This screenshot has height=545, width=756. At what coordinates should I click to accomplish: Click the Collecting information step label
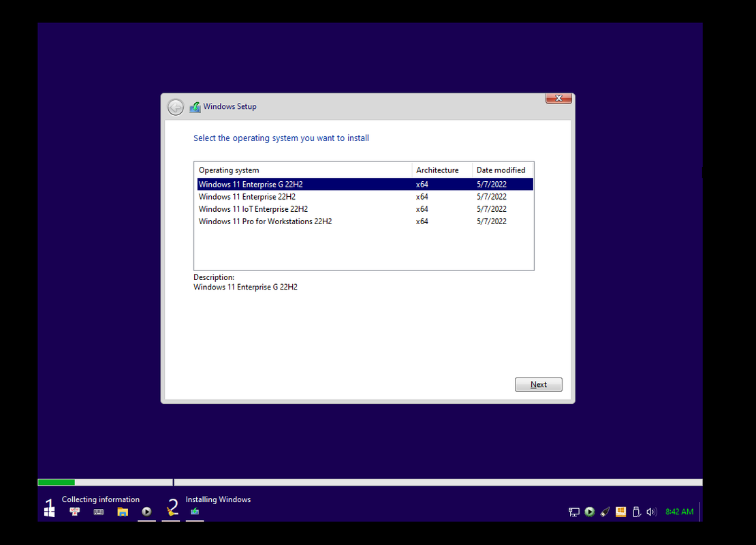100,499
